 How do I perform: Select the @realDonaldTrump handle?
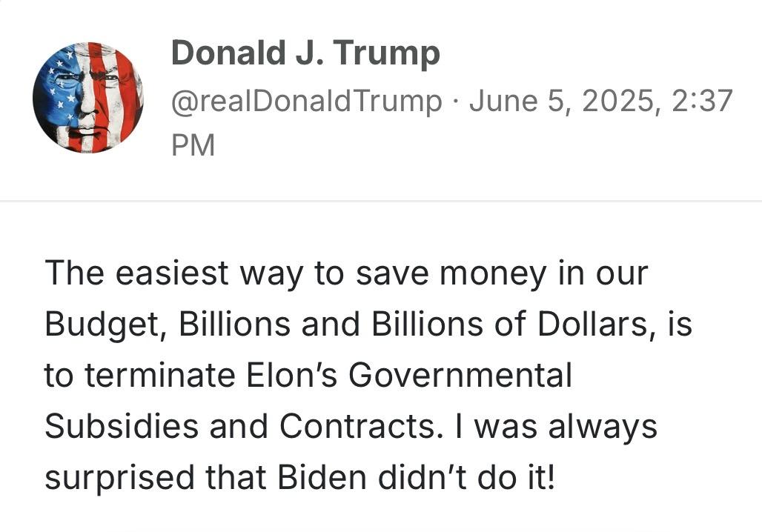pos(307,101)
